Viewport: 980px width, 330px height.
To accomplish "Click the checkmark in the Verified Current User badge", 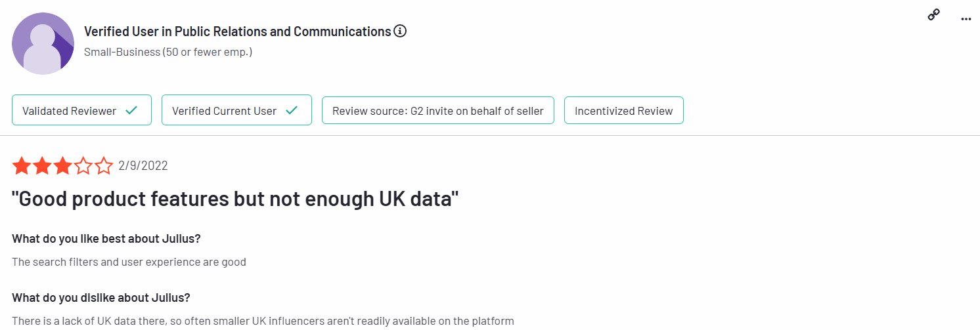I will pos(292,110).
